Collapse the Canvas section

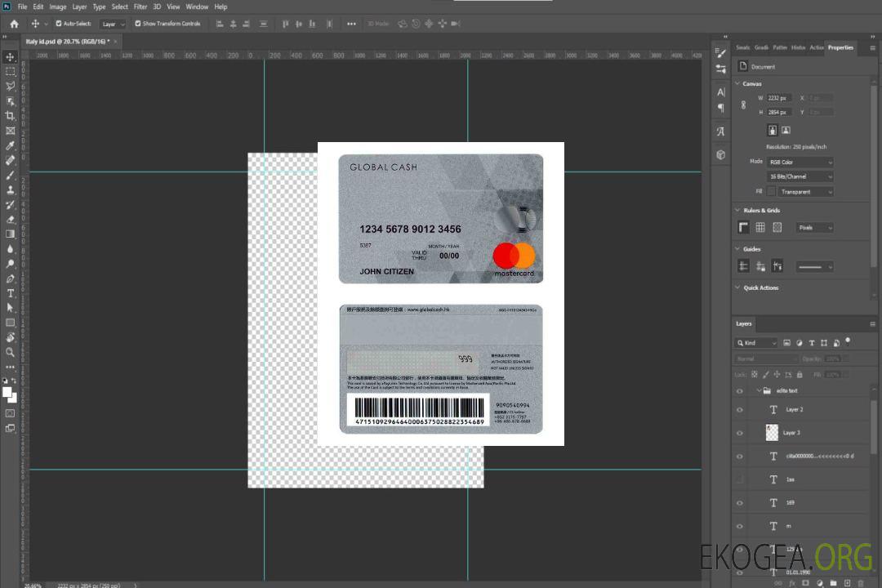tap(737, 83)
